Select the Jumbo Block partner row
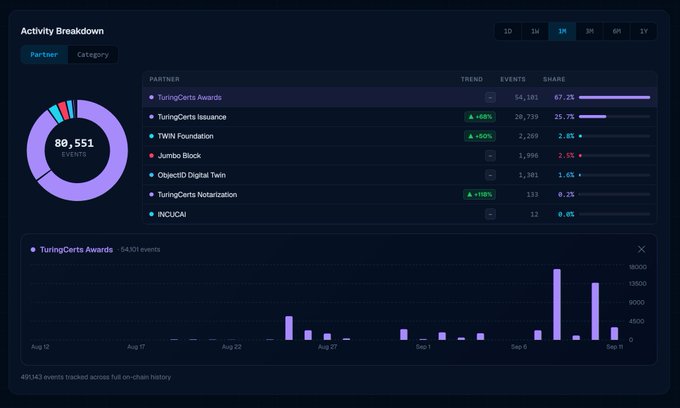Image resolution: width=680 pixels, height=408 pixels. 399,156
